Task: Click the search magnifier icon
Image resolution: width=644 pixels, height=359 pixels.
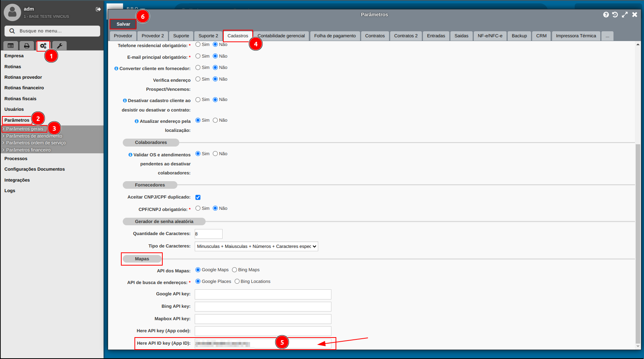Action: tap(12, 31)
